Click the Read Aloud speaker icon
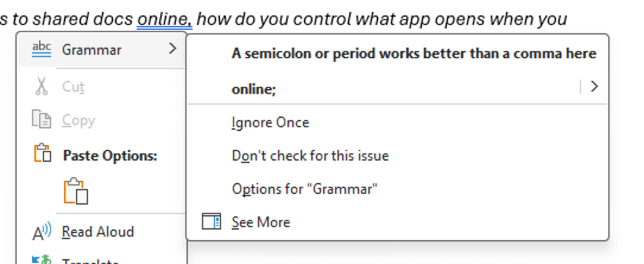 [42, 231]
